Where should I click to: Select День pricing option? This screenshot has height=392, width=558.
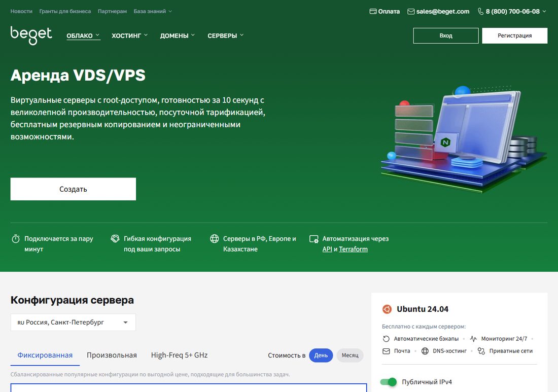(321, 355)
